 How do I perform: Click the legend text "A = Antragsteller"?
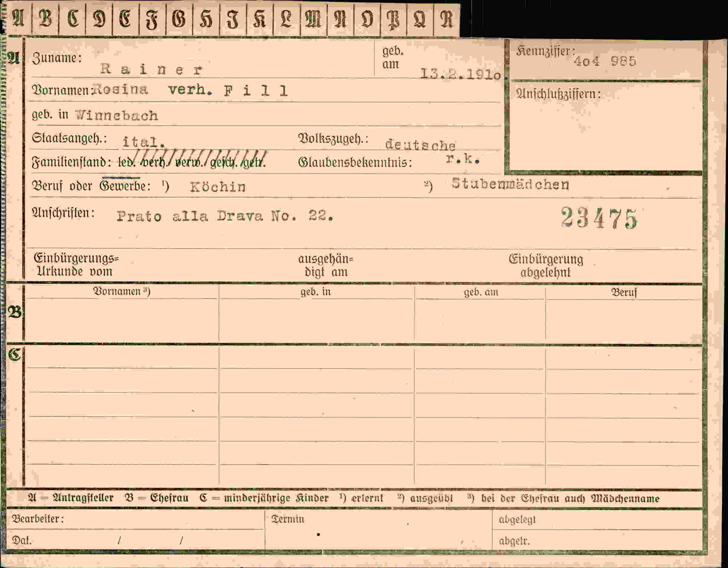point(71,498)
